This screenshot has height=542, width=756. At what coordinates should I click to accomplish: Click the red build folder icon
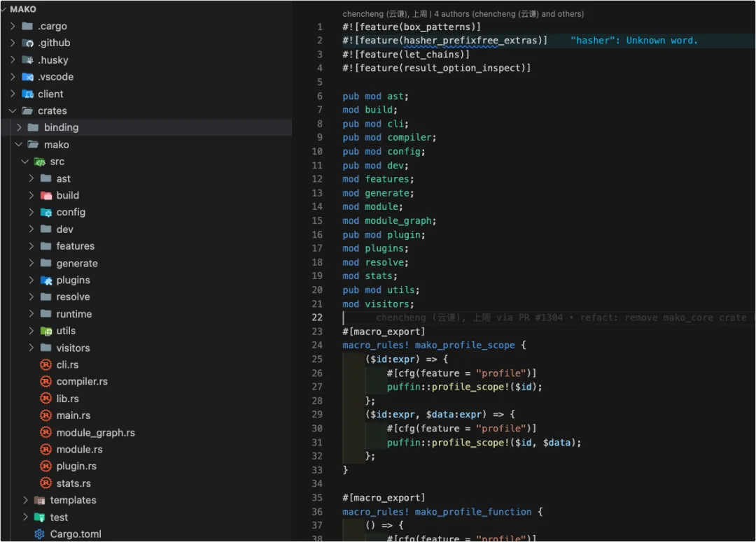[x=46, y=196]
